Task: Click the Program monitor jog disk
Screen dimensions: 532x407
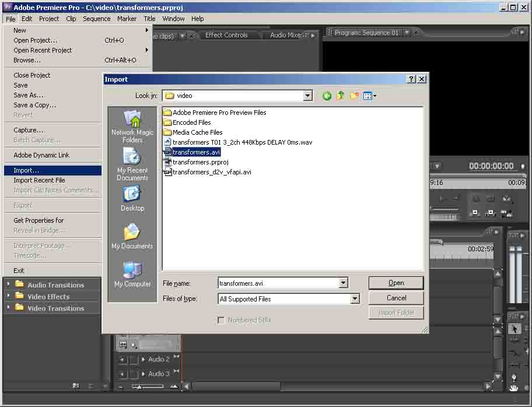Action: 444,217
